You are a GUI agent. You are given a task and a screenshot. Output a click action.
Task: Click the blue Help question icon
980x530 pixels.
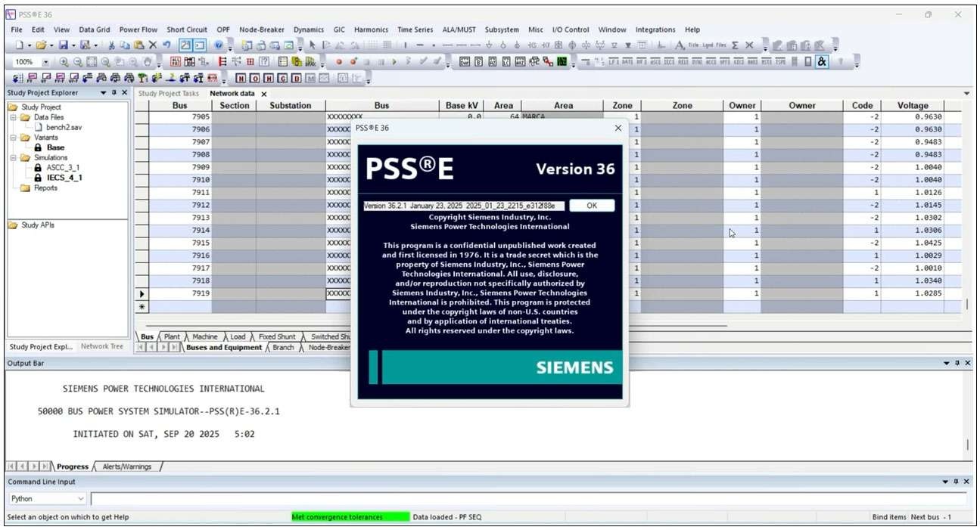tap(218, 45)
